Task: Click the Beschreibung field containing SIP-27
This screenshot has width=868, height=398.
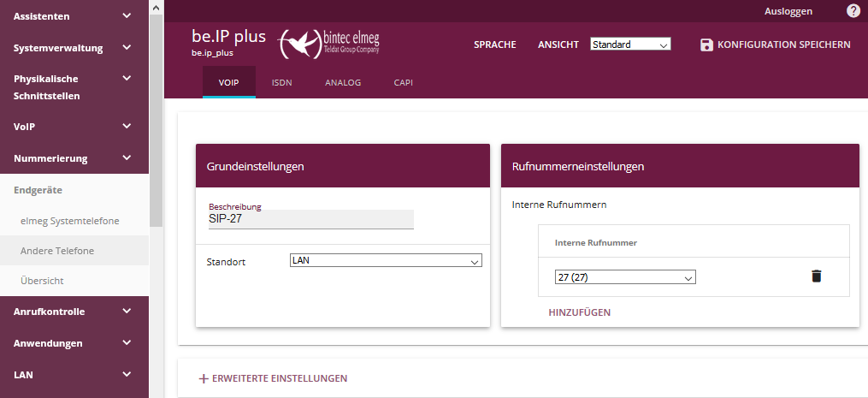Action: [x=310, y=219]
